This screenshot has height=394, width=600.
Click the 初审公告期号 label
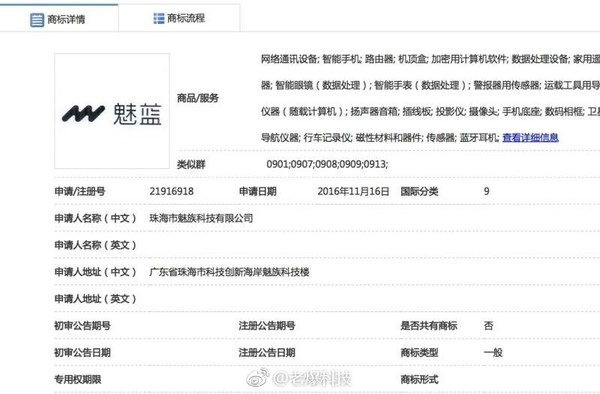pyautogui.click(x=83, y=326)
